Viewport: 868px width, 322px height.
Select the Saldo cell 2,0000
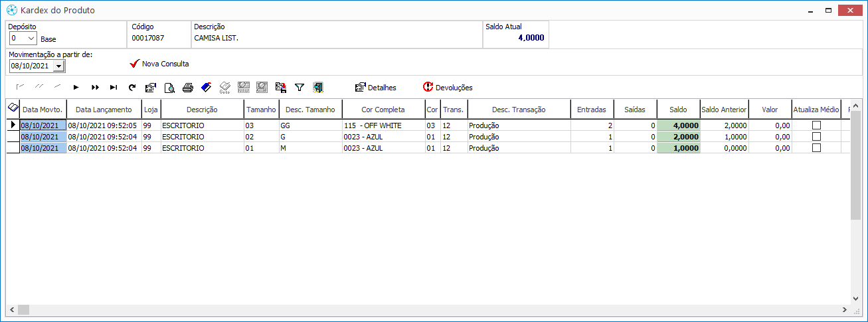(678, 136)
